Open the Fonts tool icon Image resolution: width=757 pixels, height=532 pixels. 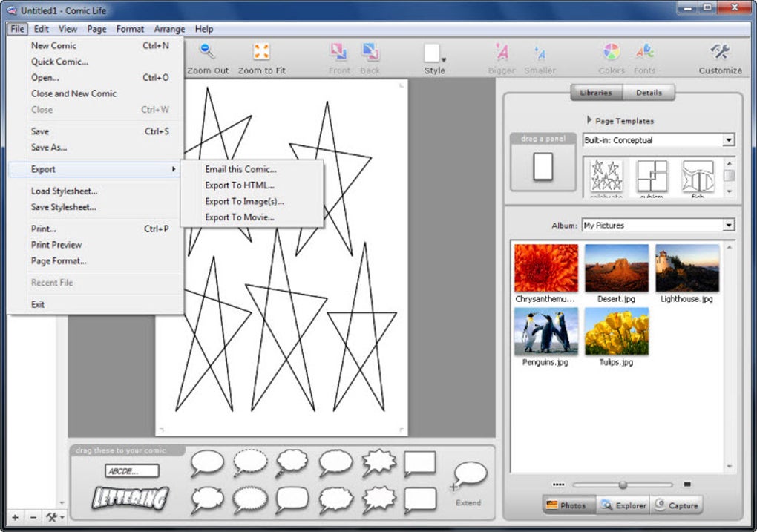click(x=644, y=51)
